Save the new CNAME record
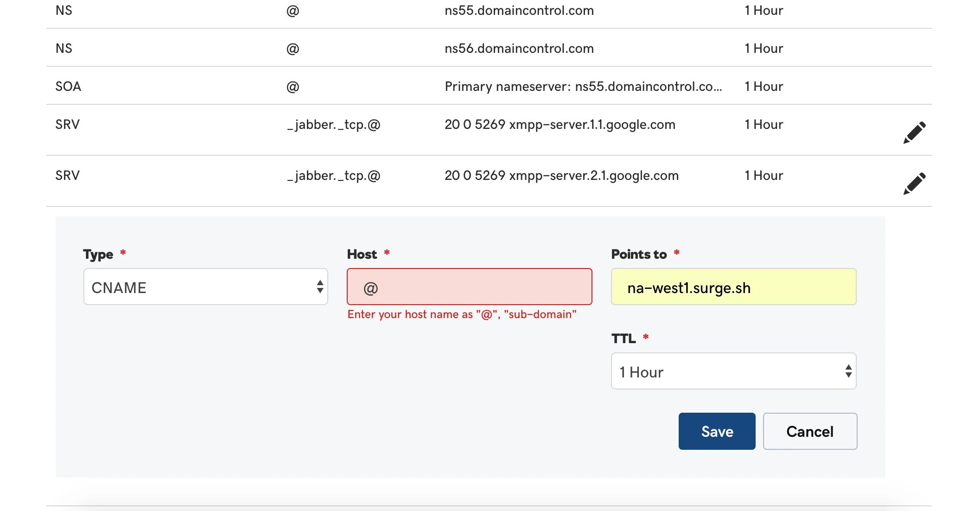The image size is (980, 511). (x=717, y=431)
